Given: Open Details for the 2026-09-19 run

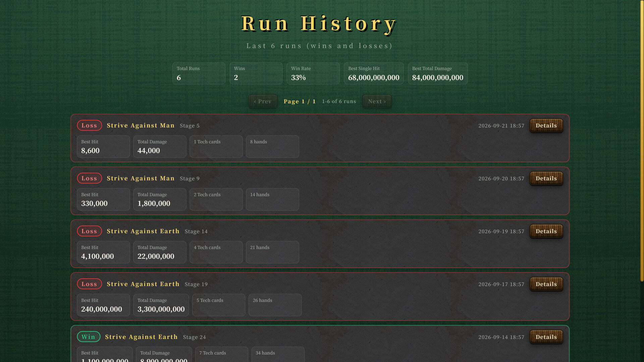Looking at the screenshot, I should 546,231.
